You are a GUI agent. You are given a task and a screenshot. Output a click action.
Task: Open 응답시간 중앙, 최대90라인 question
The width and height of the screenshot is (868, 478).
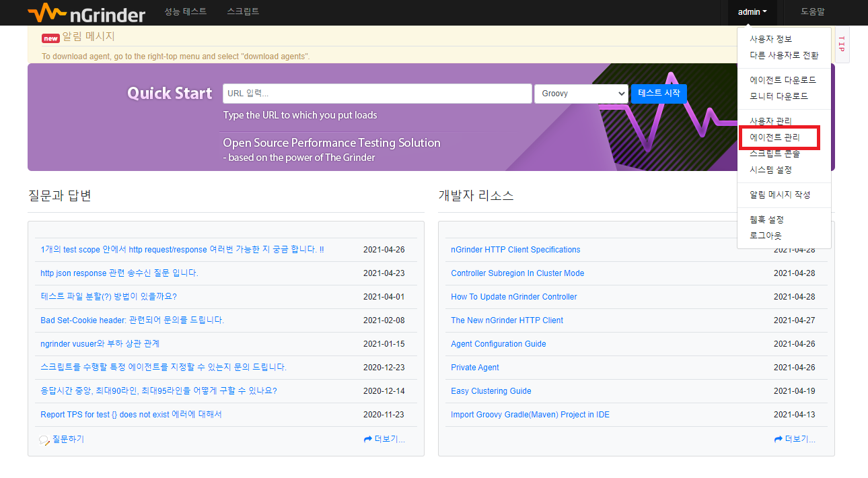159,391
